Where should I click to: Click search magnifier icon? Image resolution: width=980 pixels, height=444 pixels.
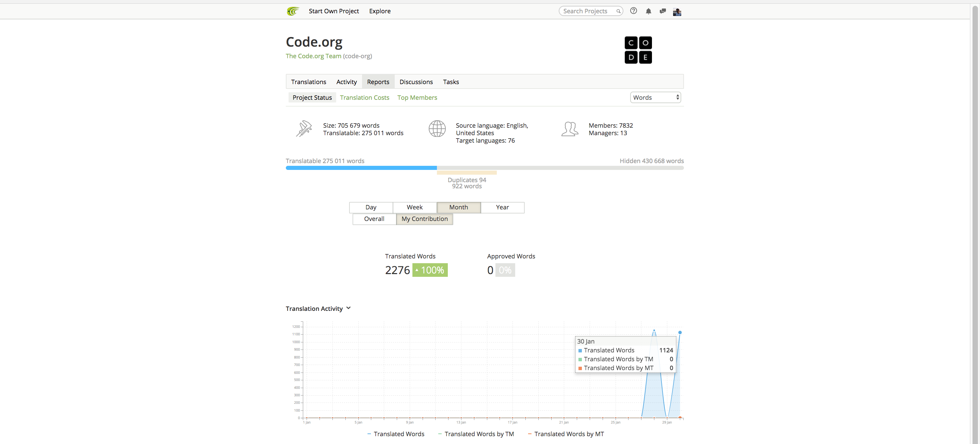(618, 11)
